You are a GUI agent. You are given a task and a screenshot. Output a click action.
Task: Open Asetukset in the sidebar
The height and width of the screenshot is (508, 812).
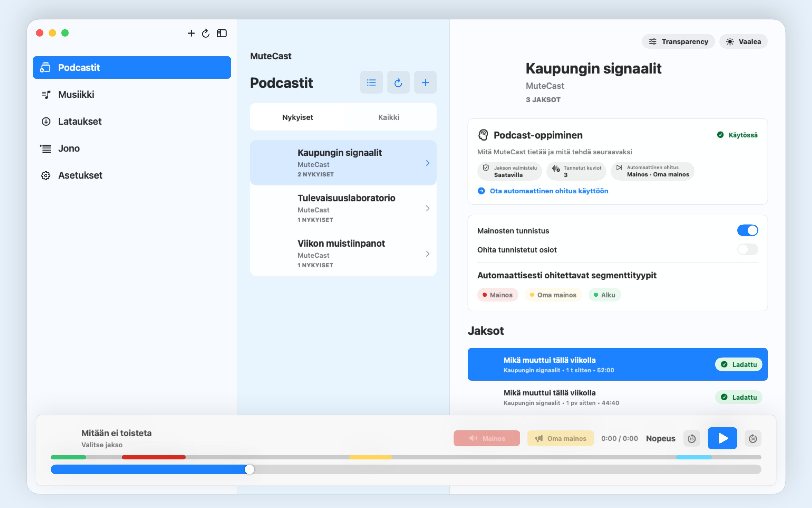click(x=132, y=175)
